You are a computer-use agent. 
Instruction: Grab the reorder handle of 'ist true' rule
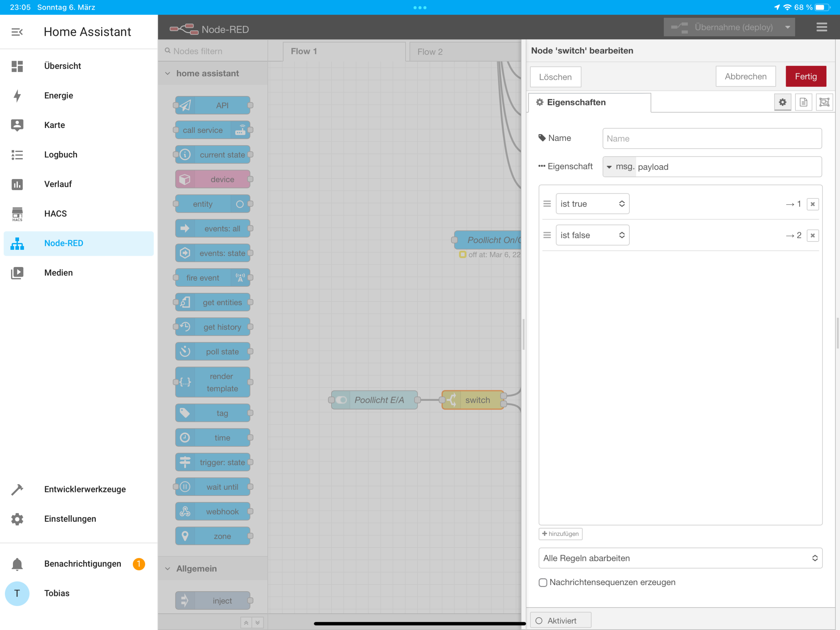pyautogui.click(x=547, y=204)
